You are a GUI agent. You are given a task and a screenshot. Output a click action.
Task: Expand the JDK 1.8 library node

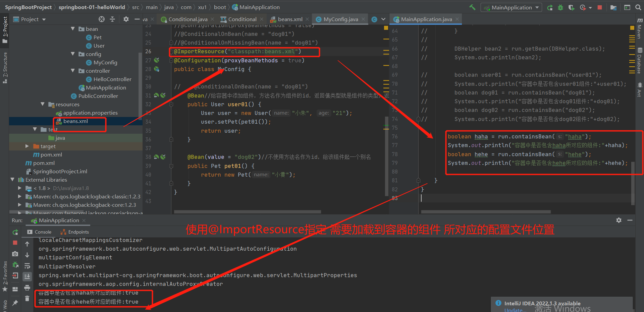20,188
